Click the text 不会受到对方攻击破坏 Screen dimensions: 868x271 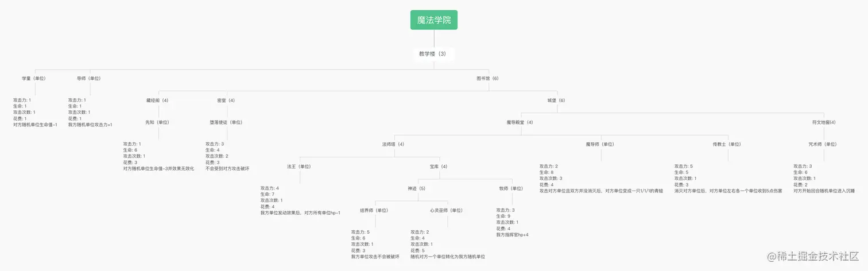click(227, 169)
